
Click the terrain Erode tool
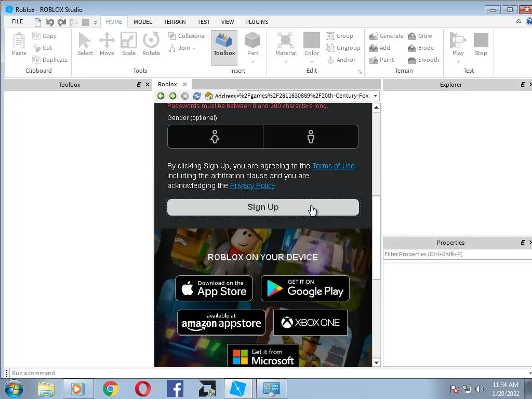pyautogui.click(x=421, y=48)
